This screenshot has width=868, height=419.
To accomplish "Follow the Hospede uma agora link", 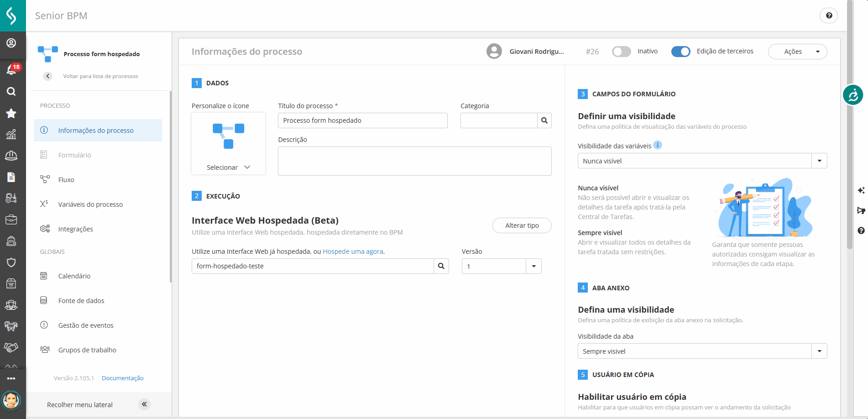I will point(353,251).
